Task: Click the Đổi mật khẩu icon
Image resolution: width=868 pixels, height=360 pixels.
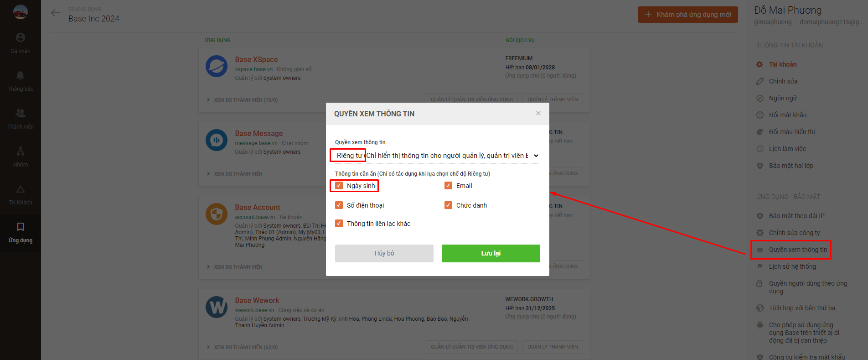Action: (x=759, y=115)
